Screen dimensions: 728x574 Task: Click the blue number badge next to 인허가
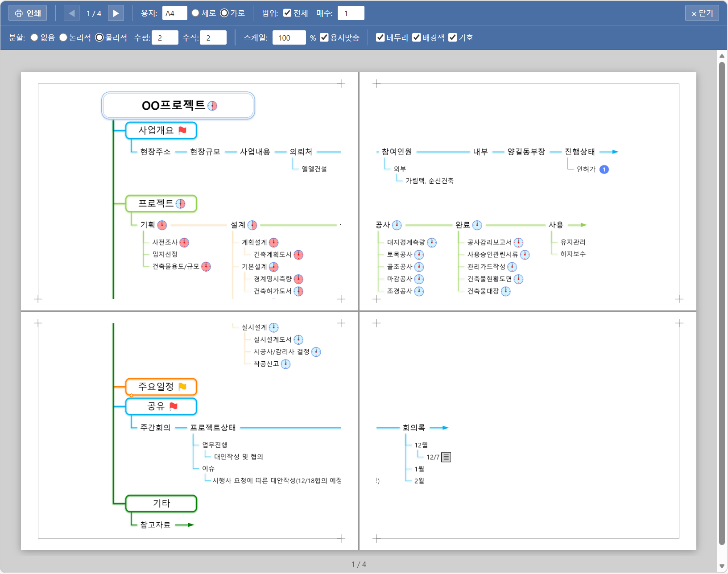pyautogui.click(x=604, y=169)
